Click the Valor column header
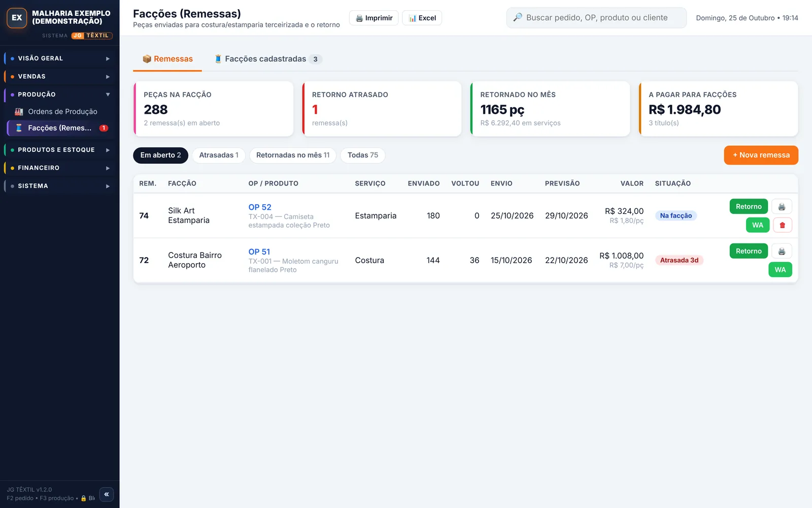The image size is (812, 508). pos(632,184)
